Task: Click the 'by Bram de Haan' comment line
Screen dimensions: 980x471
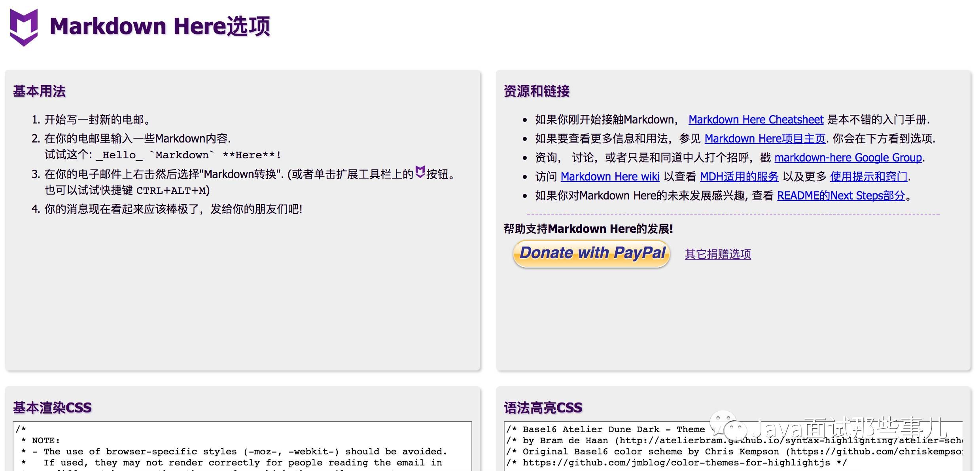Action: (x=734, y=441)
